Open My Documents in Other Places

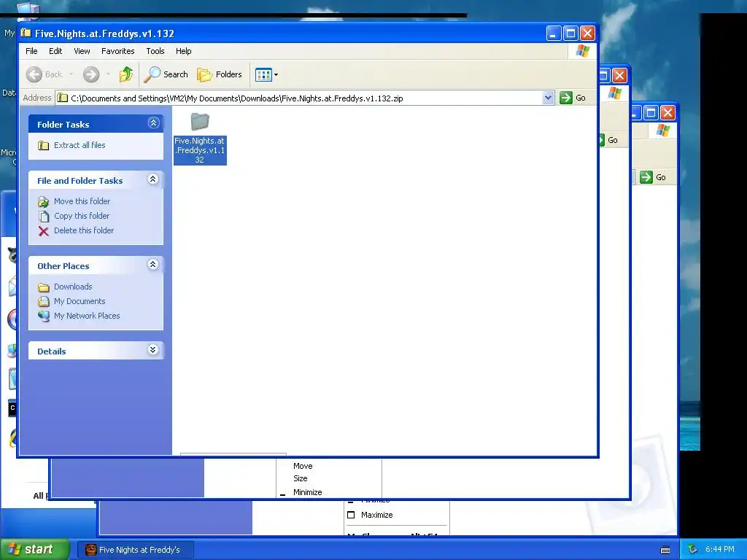click(80, 301)
